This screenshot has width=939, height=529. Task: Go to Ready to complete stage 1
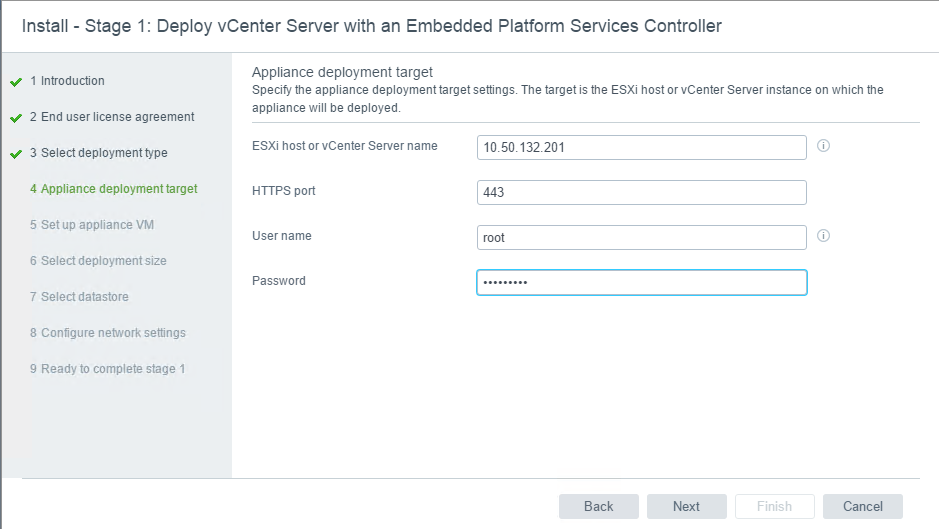pyautogui.click(x=107, y=369)
